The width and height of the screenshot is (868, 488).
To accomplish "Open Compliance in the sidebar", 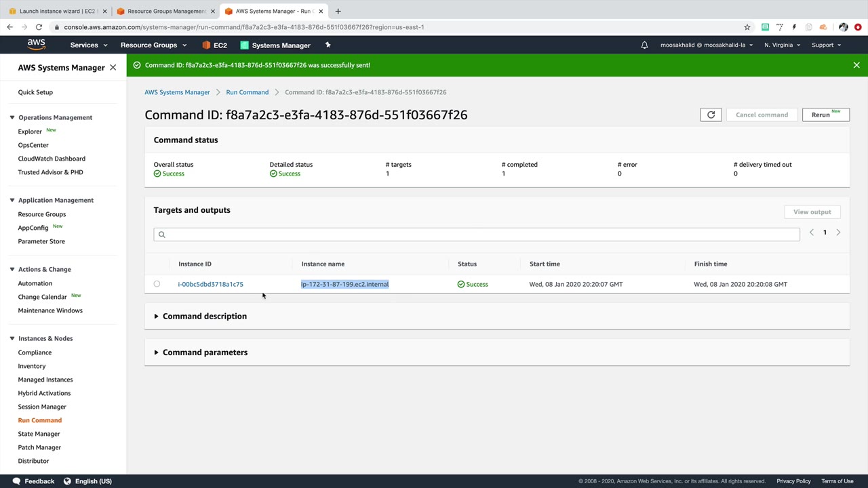I will (35, 352).
